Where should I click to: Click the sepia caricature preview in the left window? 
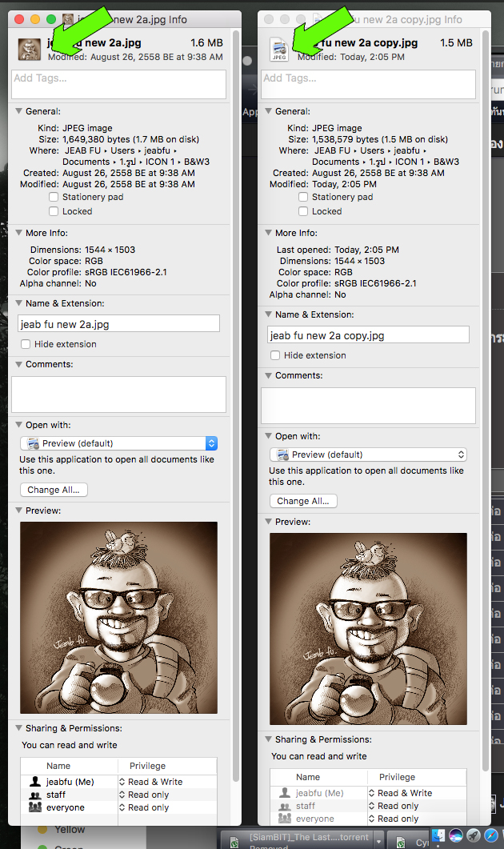click(118, 618)
